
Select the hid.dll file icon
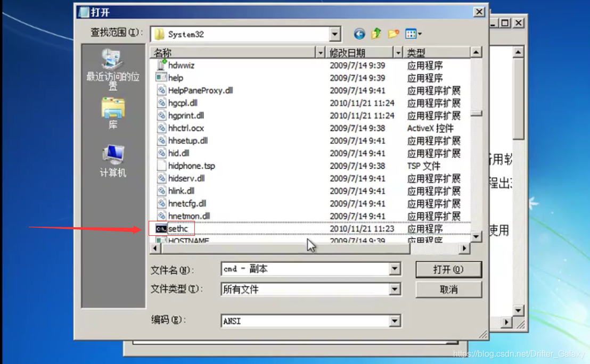(x=161, y=153)
